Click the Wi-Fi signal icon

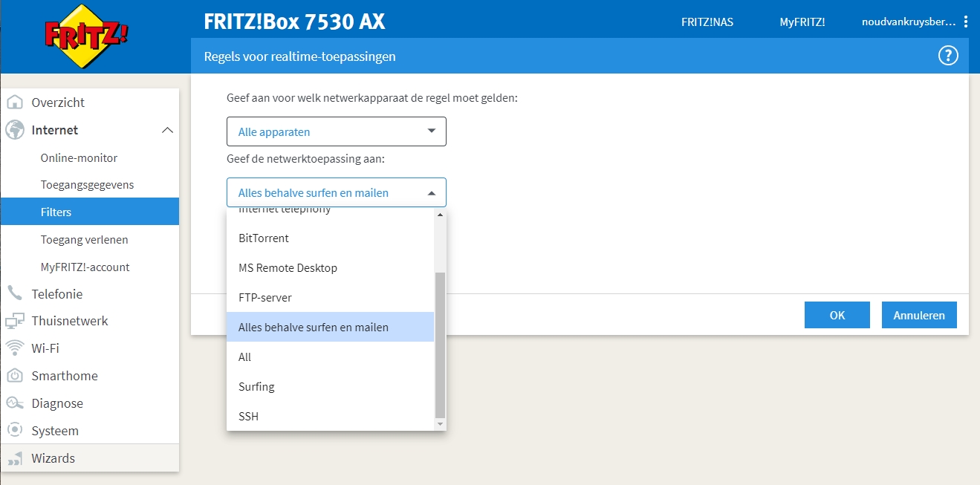(x=15, y=348)
